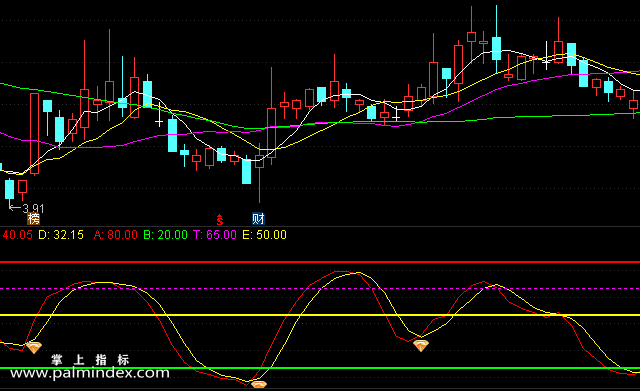The height and width of the screenshot is (391, 640).
Task: Click the T: 65.00 parameter label
Action: [x=215, y=235]
